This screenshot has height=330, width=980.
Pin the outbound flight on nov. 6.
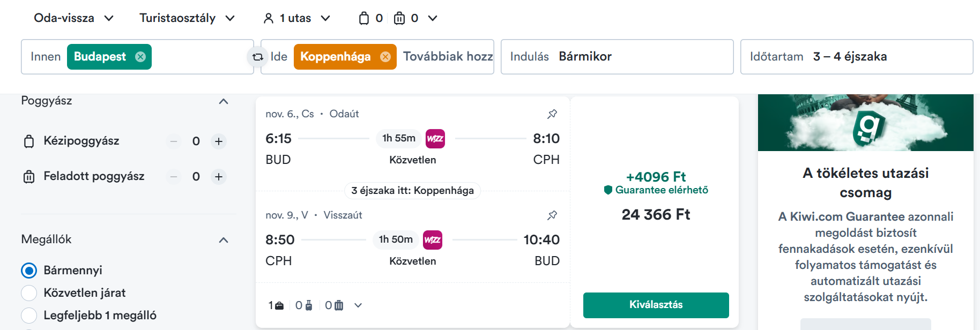[552, 114]
